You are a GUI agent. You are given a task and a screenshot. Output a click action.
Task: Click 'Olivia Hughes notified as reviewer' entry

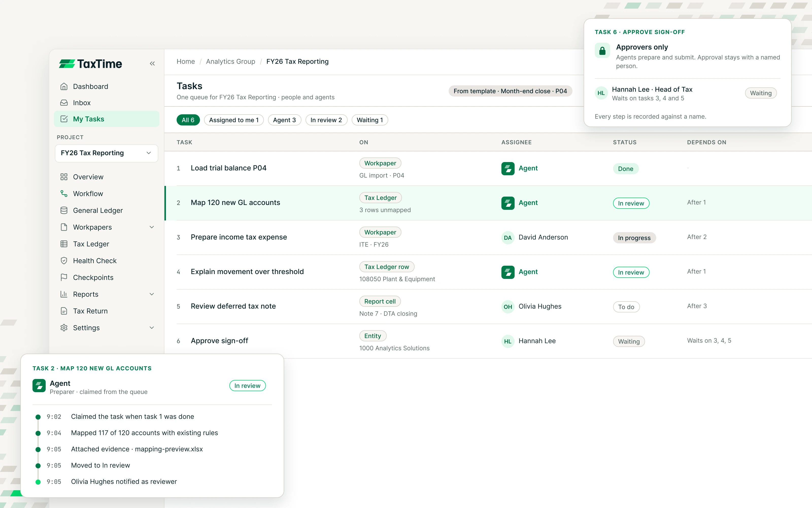tap(124, 482)
